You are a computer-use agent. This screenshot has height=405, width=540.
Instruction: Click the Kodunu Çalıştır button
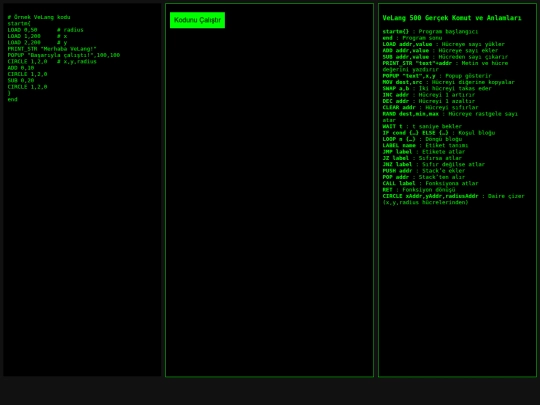[x=197, y=20]
